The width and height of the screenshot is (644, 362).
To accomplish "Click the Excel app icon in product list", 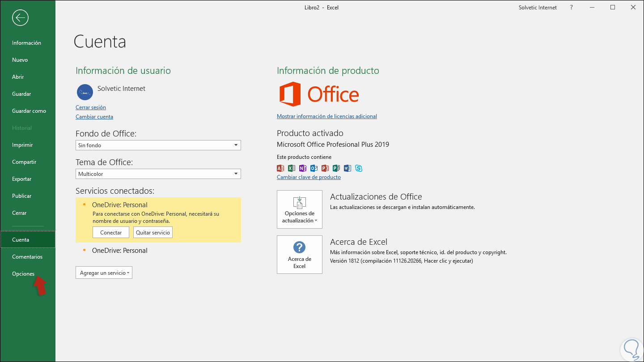I will pyautogui.click(x=292, y=168).
